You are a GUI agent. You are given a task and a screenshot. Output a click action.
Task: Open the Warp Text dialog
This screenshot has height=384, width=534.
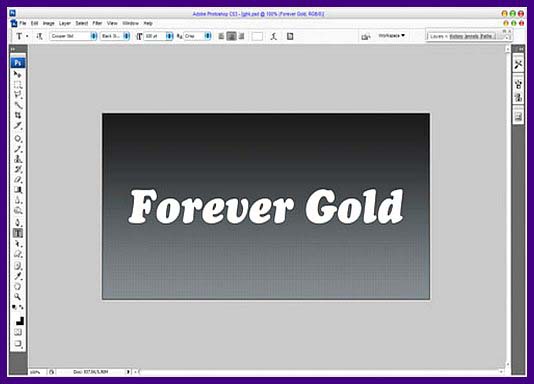273,36
